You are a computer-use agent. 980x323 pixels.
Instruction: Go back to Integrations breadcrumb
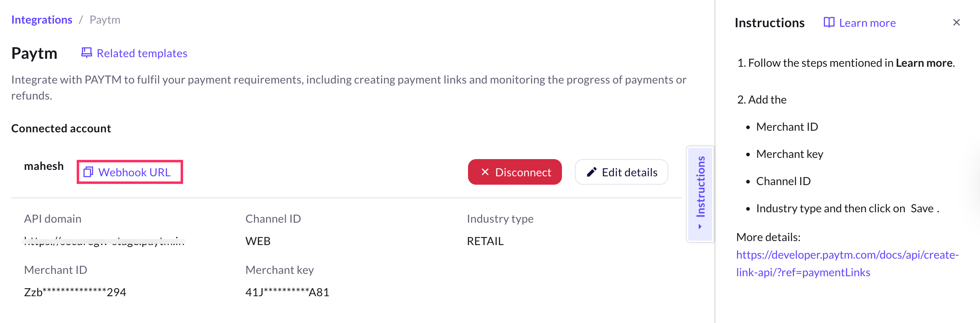[42, 20]
